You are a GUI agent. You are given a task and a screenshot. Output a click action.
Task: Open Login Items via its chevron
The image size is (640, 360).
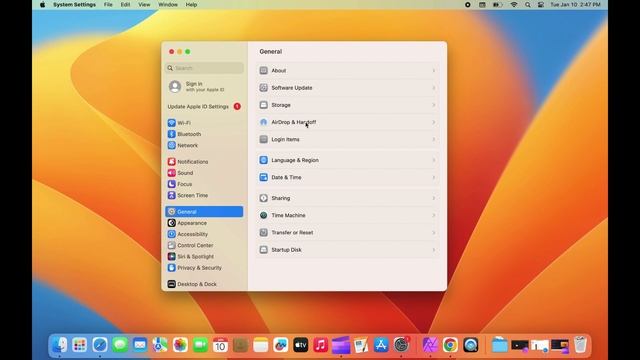click(433, 139)
